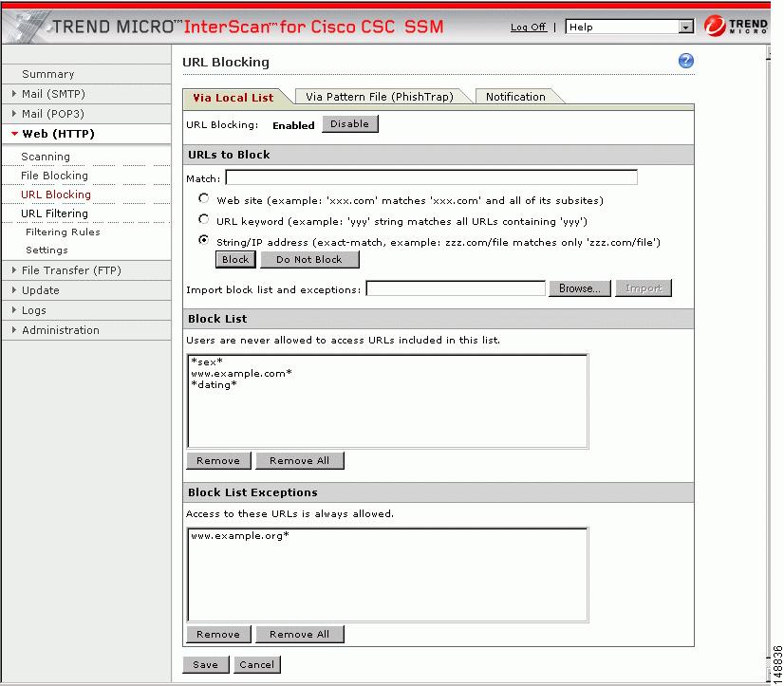The image size is (784, 686).
Task: Select www.example.org* in the exceptions list
Action: pyautogui.click(x=240, y=536)
